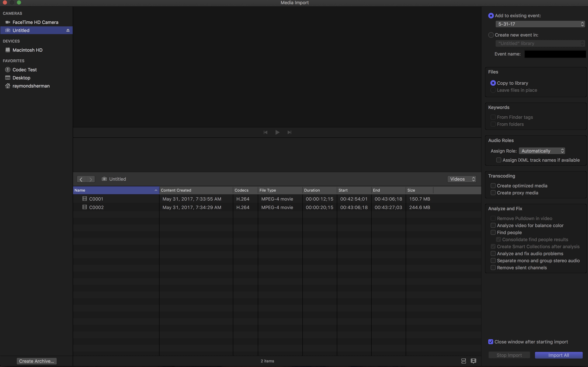588x367 pixels.
Task: Click Import All button
Action: pyautogui.click(x=559, y=355)
